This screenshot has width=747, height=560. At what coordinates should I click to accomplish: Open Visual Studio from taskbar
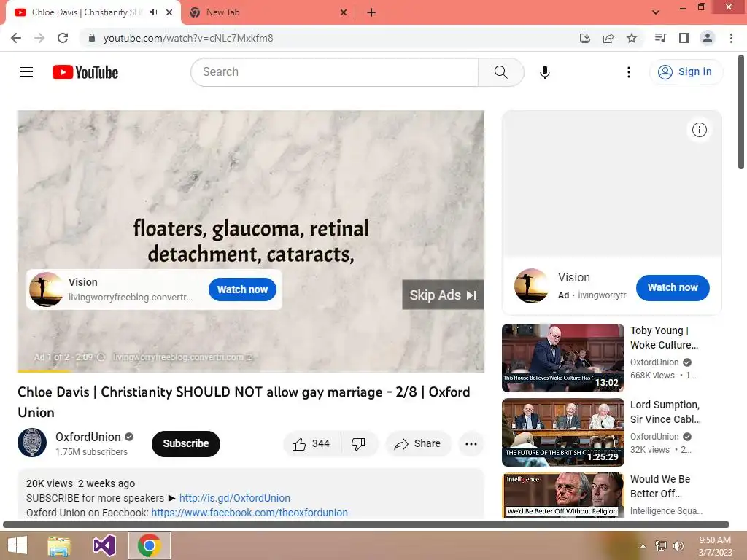[x=104, y=545]
